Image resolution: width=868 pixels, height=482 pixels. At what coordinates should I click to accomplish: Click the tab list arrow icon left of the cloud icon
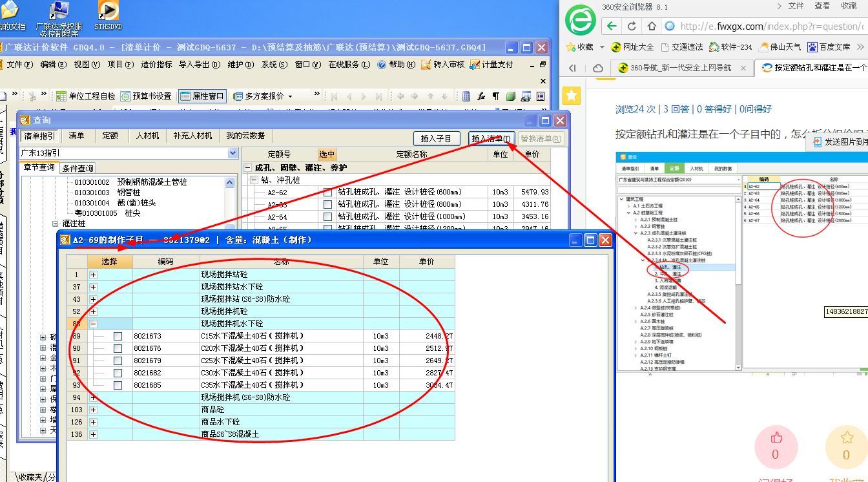tap(572, 68)
